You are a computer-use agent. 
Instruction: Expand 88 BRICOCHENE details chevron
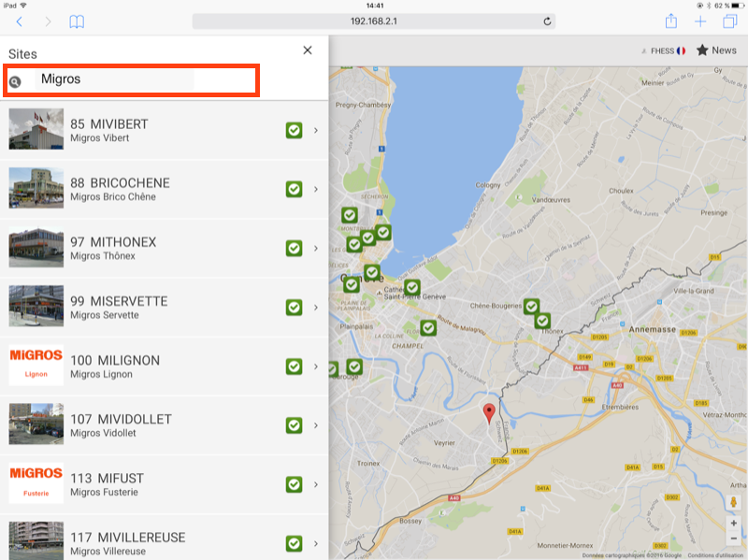pyautogui.click(x=316, y=190)
